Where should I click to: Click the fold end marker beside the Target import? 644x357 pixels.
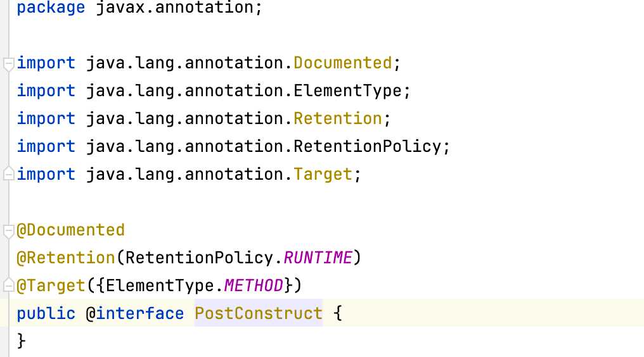pos(9,174)
